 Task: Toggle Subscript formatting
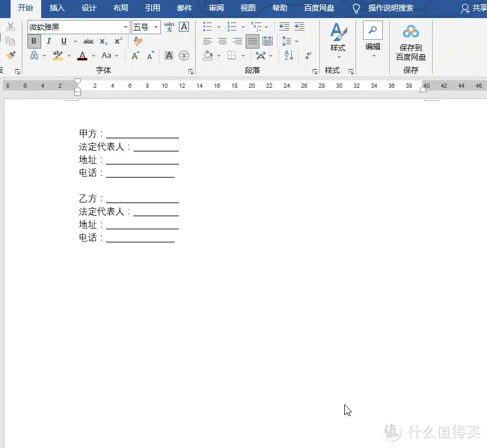tap(104, 41)
